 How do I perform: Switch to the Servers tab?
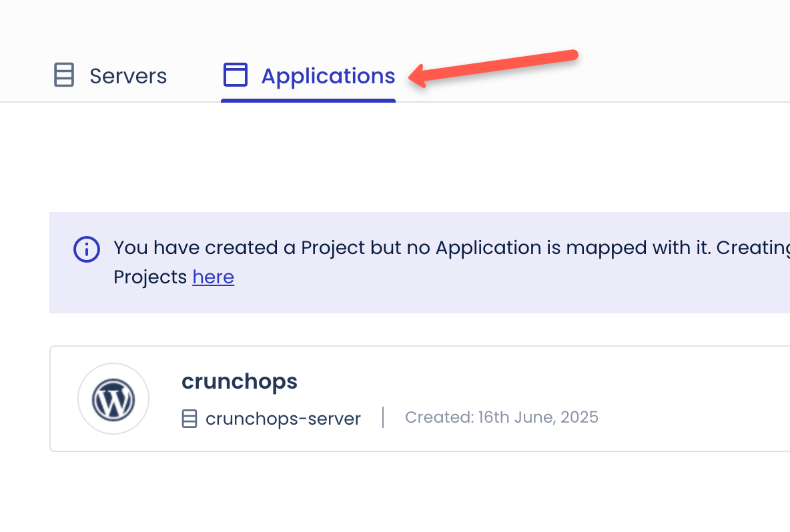click(x=128, y=75)
